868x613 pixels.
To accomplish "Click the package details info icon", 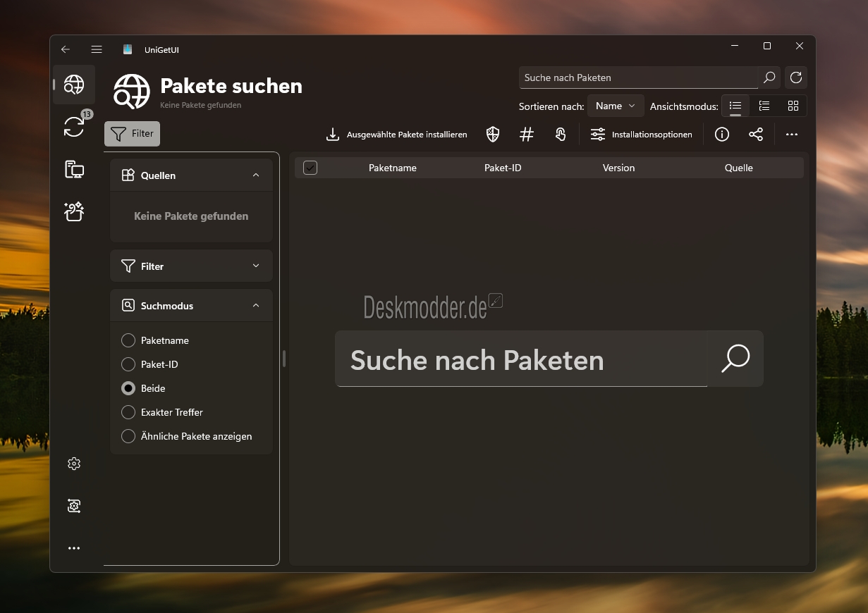I will (x=722, y=135).
